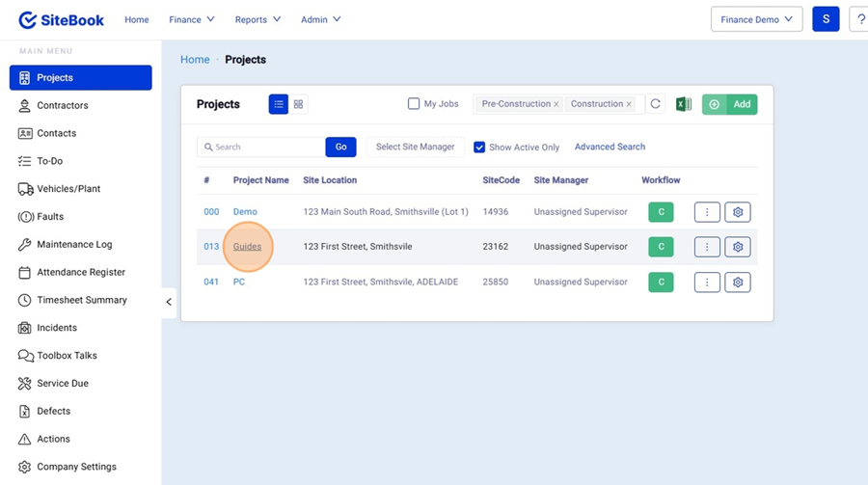Screen dimensions: 868x485
Task: Go to Toolbox Talks in sidebar
Action: pos(67,356)
